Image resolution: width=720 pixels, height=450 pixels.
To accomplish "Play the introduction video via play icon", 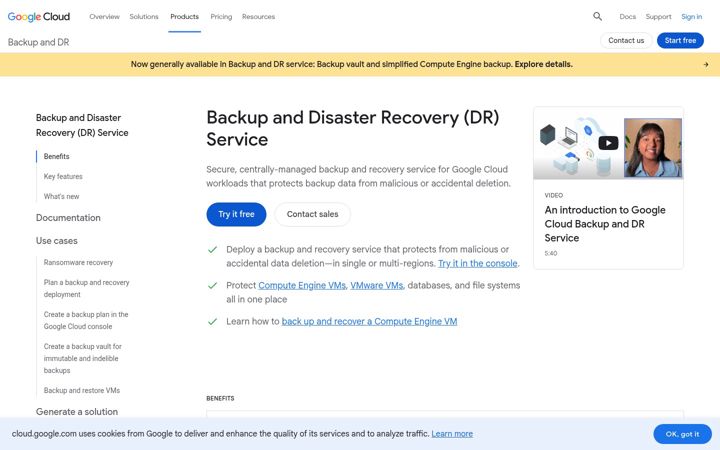I will (608, 143).
